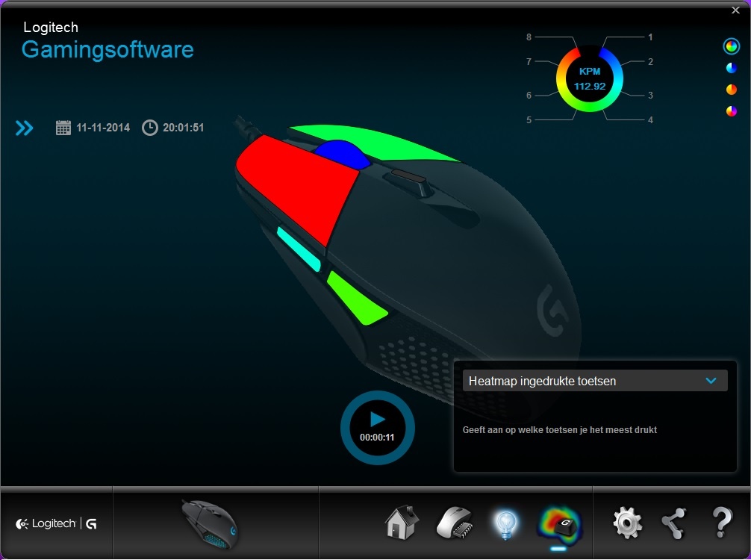This screenshot has height=560, width=751.
Task: Click the date 11-11-2014
Action: click(x=103, y=128)
